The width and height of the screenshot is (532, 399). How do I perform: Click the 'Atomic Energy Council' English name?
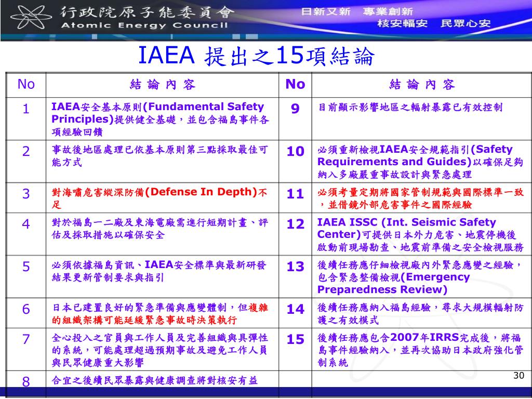click(x=144, y=25)
